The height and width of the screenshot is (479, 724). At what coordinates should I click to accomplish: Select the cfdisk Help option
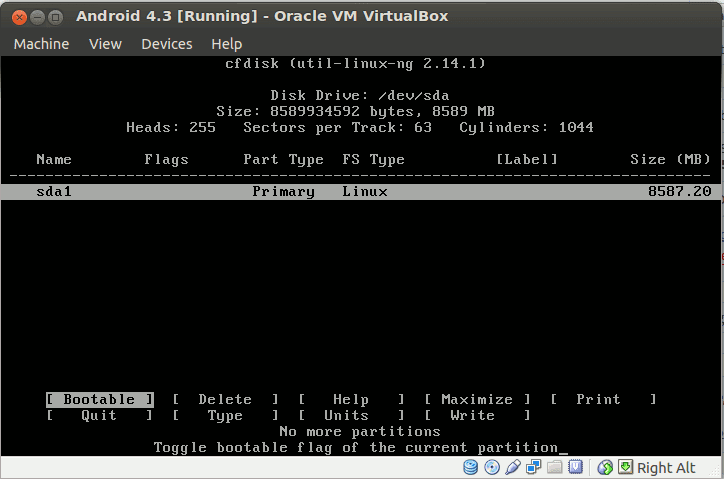351,400
